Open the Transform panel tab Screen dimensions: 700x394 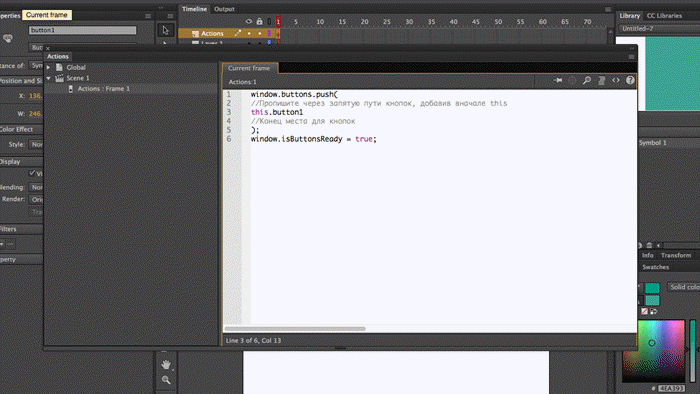676,255
